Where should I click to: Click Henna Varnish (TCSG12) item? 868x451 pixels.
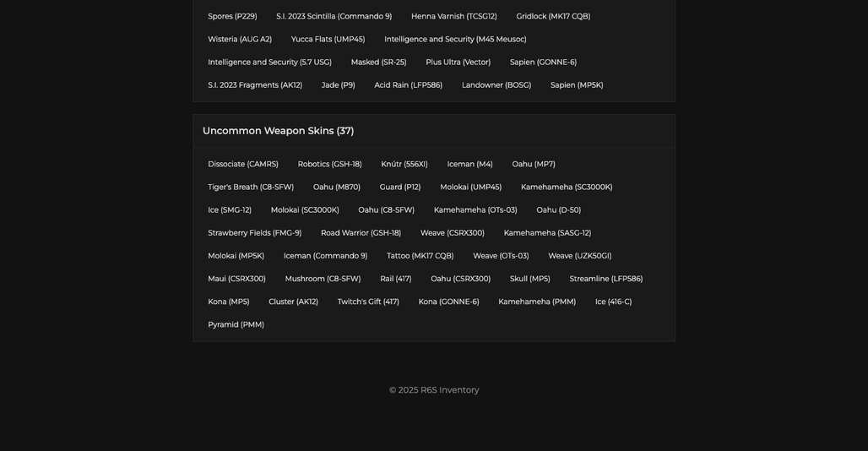pos(454,17)
